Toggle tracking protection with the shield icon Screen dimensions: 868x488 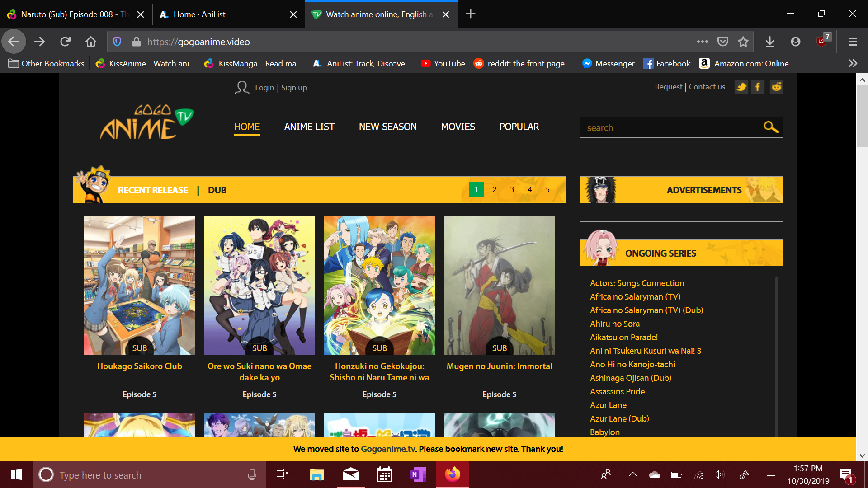point(117,42)
